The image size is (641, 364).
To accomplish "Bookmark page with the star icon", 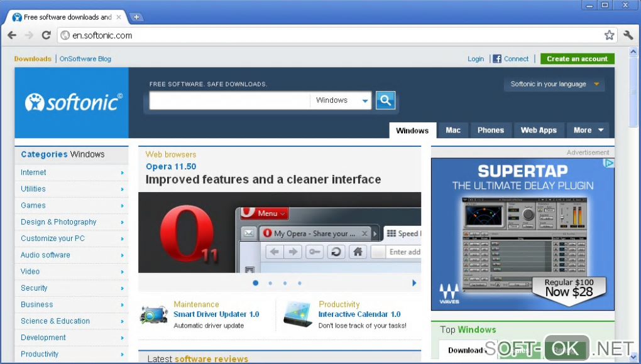I will [609, 35].
